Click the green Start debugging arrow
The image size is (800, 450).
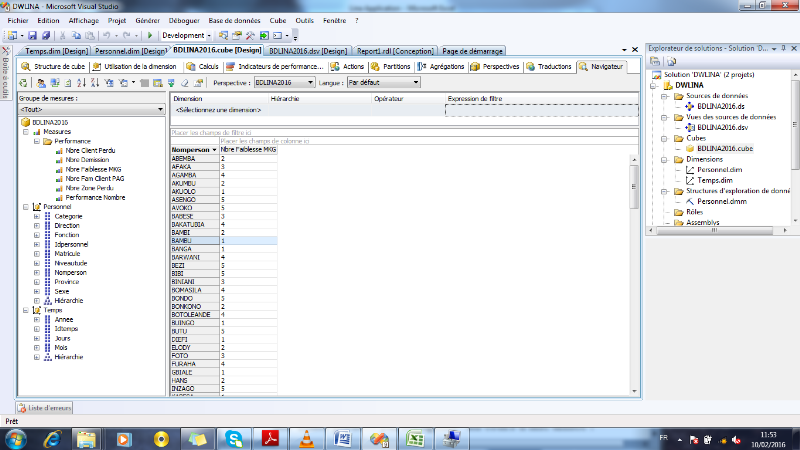[150, 35]
